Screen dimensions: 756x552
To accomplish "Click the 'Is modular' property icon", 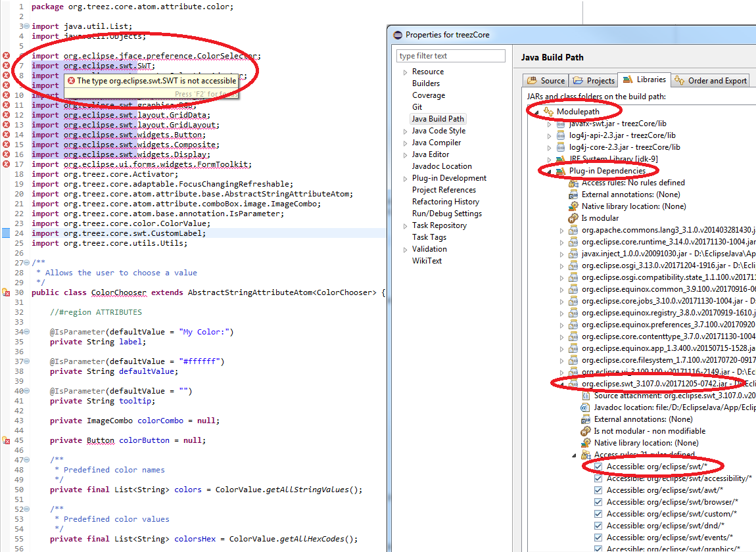I will point(573,218).
